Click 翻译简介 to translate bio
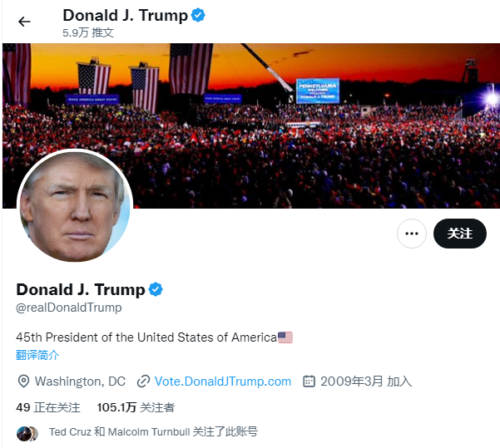 tap(37, 355)
